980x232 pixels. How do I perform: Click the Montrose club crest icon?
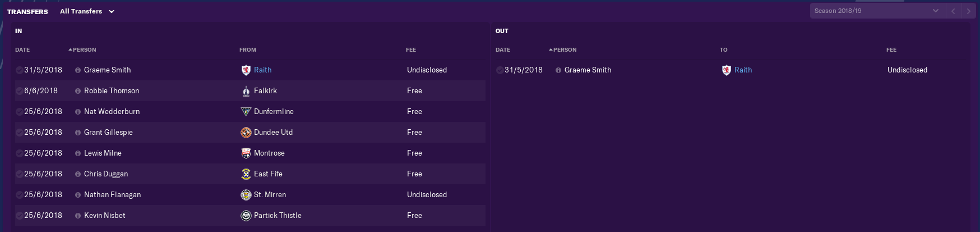pyautogui.click(x=246, y=153)
